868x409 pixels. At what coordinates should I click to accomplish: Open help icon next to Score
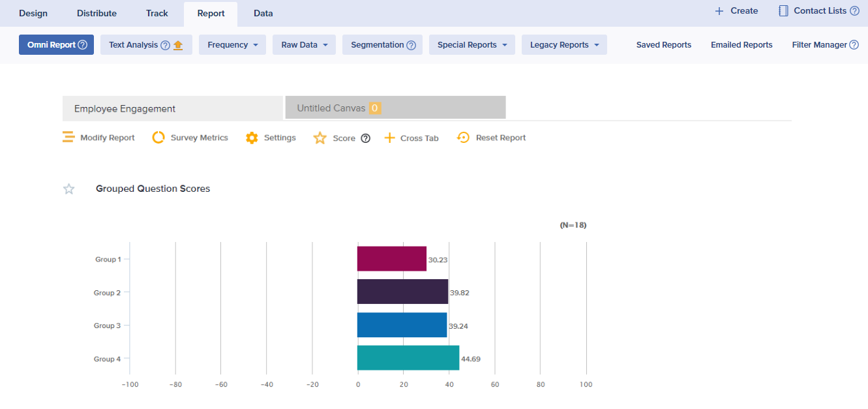(x=365, y=138)
